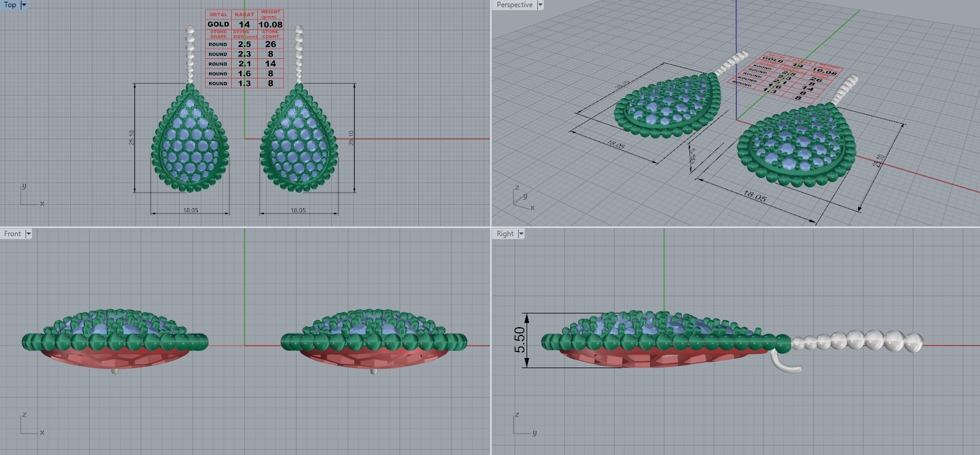Select the earring body in Right view
The image size is (980, 455).
tap(666, 339)
